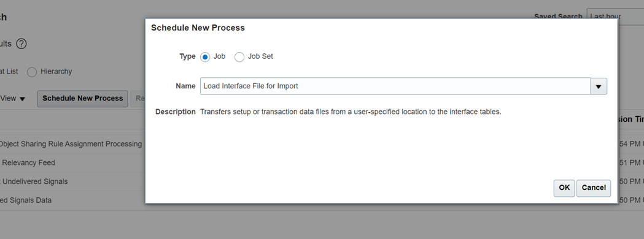
Task: Click the process description text
Action: 351,112
